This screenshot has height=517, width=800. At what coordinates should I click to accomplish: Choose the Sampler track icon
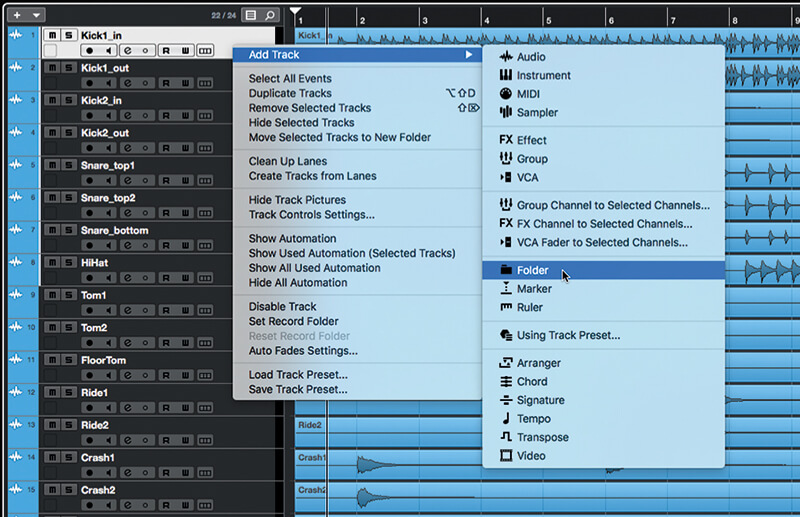point(506,112)
